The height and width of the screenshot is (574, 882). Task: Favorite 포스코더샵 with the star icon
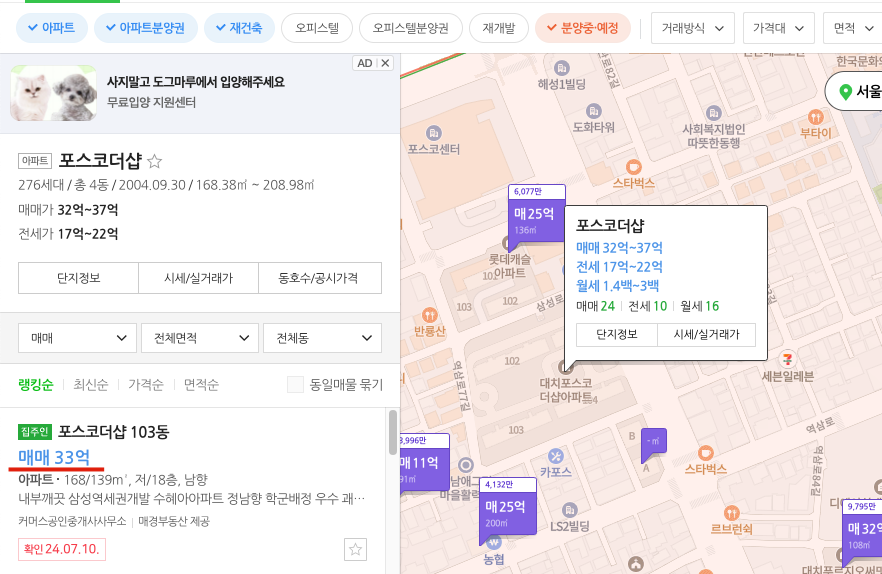(x=154, y=162)
